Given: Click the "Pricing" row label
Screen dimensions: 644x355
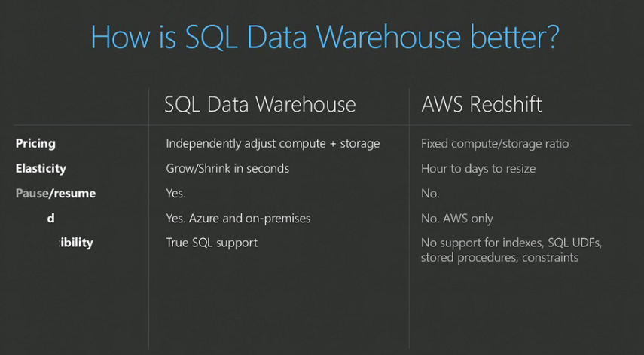Looking at the screenshot, I should tap(35, 143).
